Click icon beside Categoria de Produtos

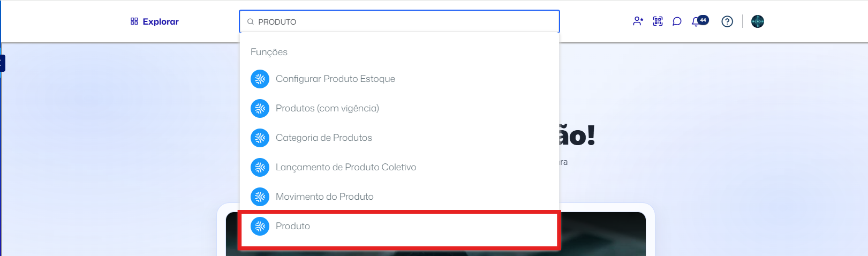click(x=260, y=138)
